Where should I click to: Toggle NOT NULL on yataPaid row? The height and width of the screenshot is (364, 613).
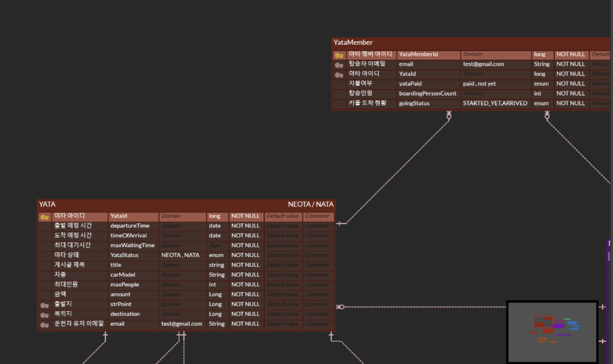click(570, 84)
